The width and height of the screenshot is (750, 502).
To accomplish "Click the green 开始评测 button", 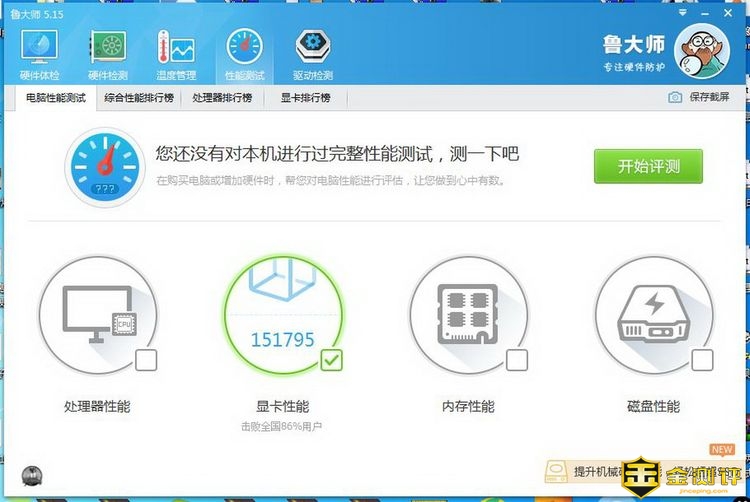I will (648, 166).
